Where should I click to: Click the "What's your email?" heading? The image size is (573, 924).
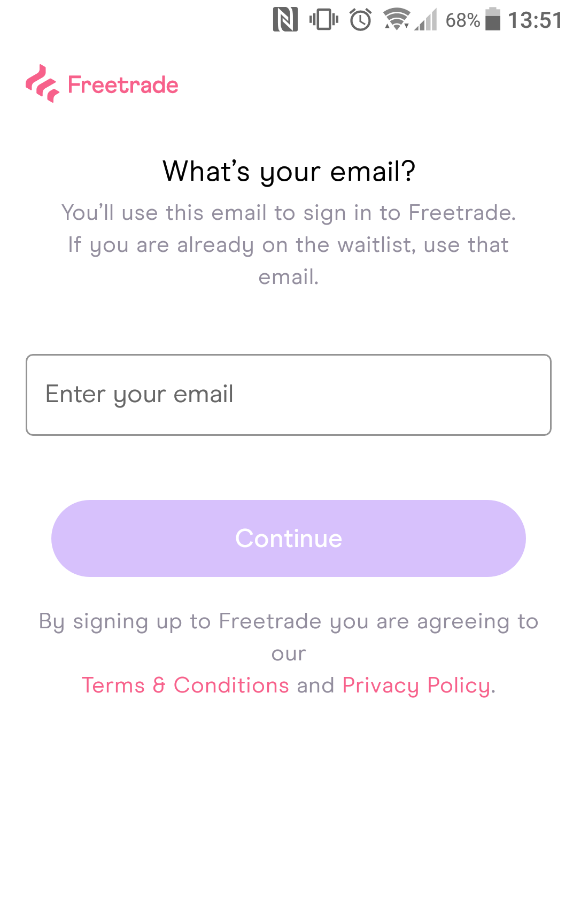[x=289, y=171]
